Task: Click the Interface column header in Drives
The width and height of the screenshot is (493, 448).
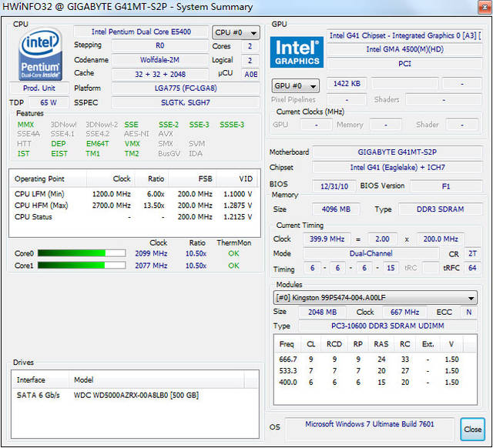Action: click(40, 379)
